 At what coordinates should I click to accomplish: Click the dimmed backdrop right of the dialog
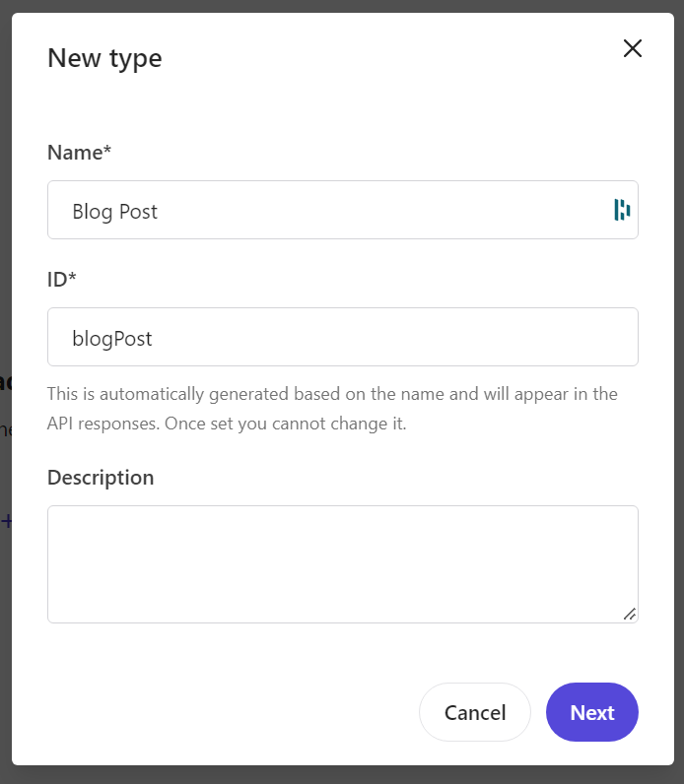coord(678,394)
